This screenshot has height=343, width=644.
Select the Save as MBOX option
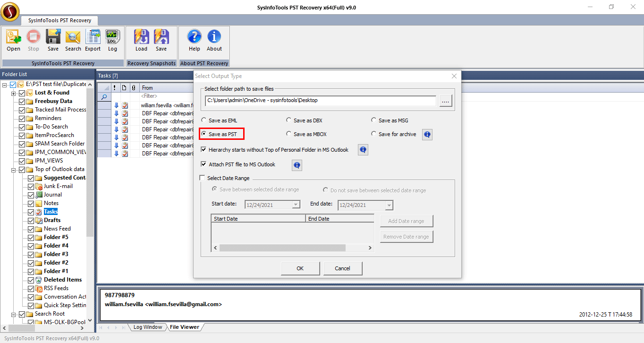click(x=289, y=134)
